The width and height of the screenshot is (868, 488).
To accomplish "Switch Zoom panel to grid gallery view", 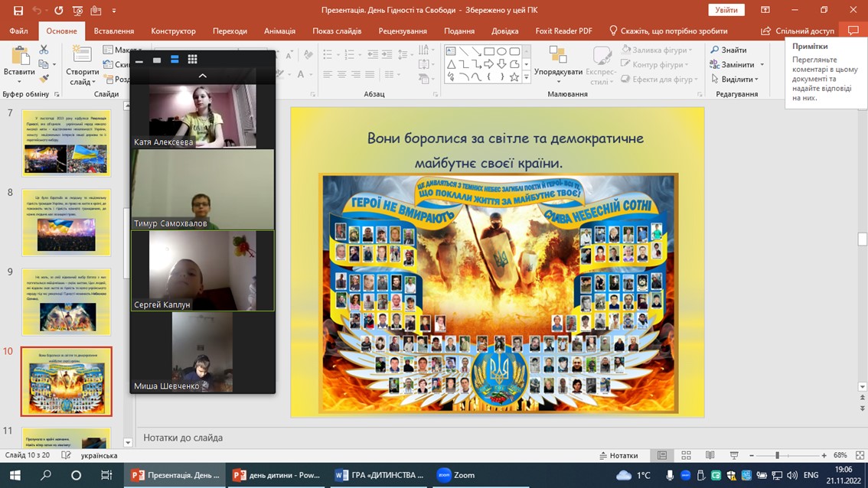I will [x=193, y=60].
